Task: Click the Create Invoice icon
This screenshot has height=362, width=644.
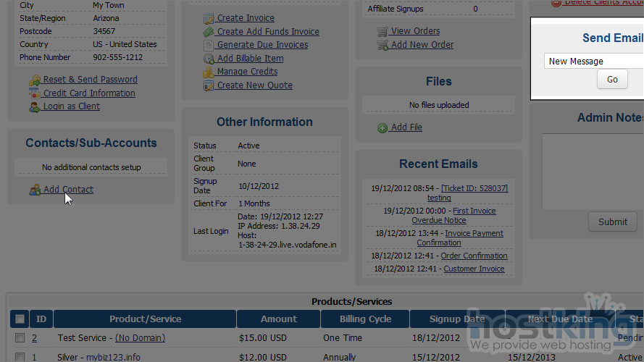Action: (x=209, y=19)
